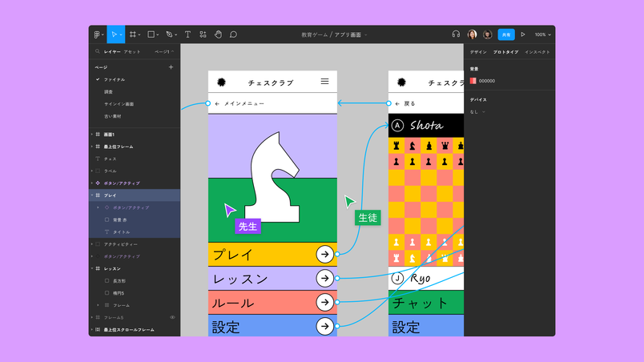Select the Hand tool

[218, 34]
